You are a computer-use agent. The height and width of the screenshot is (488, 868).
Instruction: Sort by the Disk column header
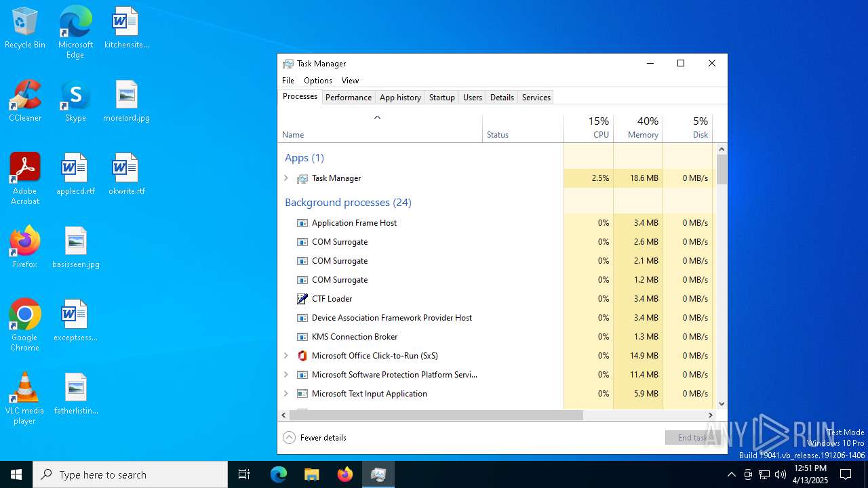pyautogui.click(x=688, y=128)
